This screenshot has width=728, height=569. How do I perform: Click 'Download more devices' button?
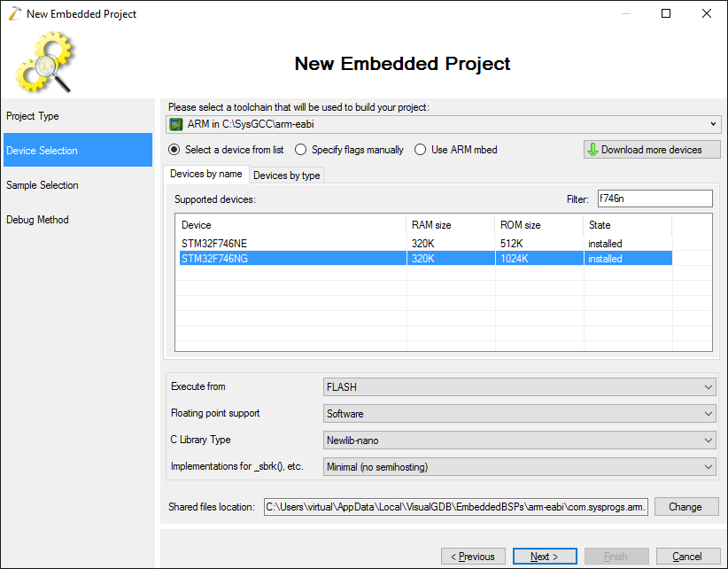(x=652, y=150)
